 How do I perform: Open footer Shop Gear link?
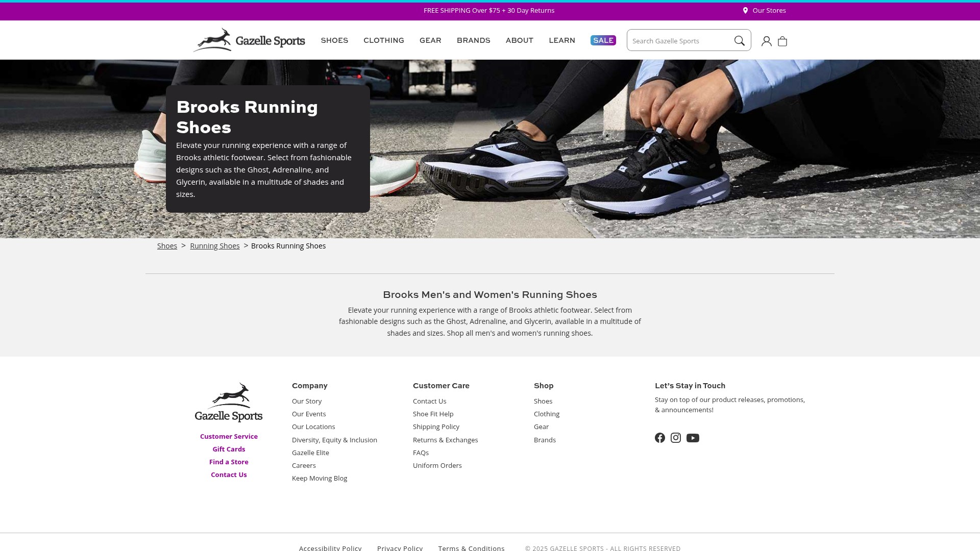[x=541, y=427]
